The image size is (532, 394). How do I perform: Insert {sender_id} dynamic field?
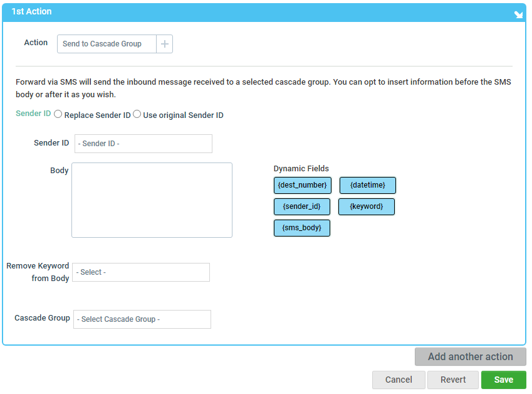pos(302,206)
